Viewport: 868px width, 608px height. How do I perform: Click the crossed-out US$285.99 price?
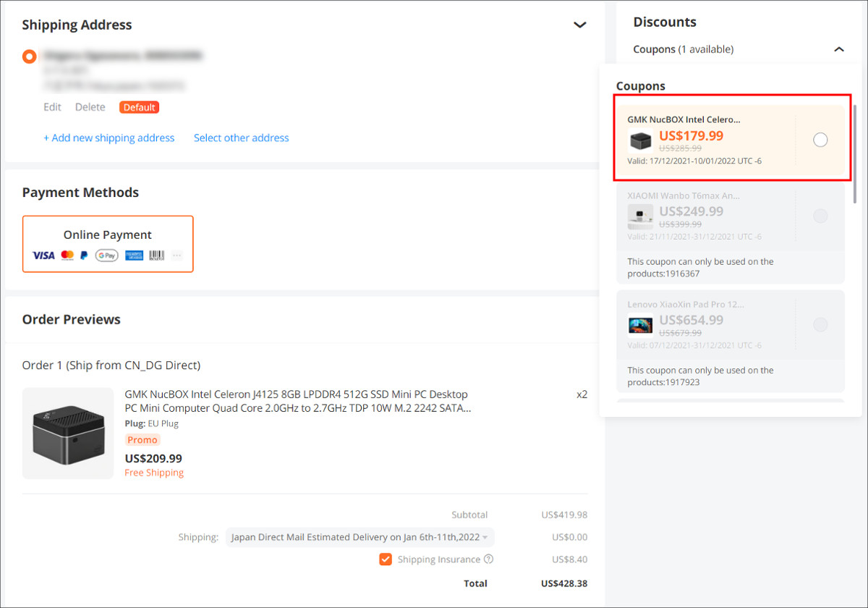680,148
